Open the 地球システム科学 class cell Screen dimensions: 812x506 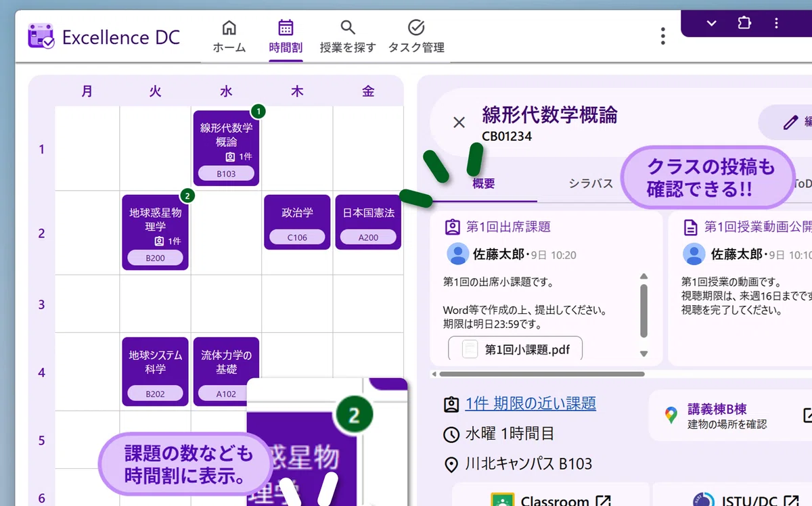[x=155, y=371]
